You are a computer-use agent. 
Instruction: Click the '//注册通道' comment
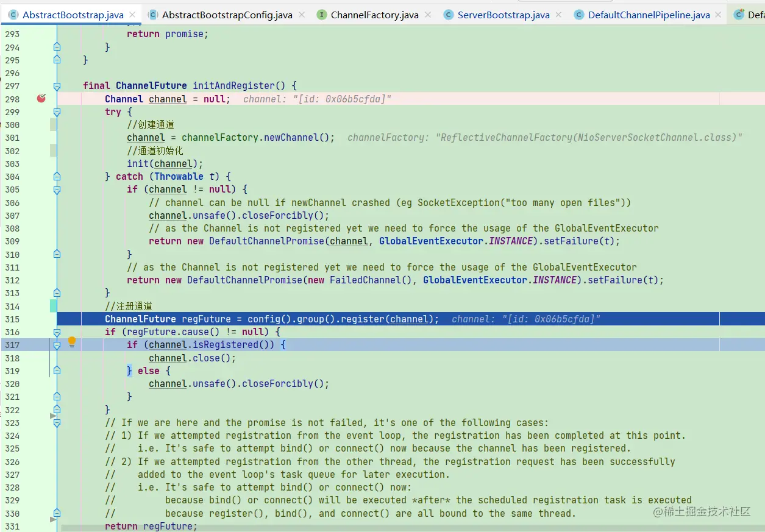pyautogui.click(x=128, y=307)
